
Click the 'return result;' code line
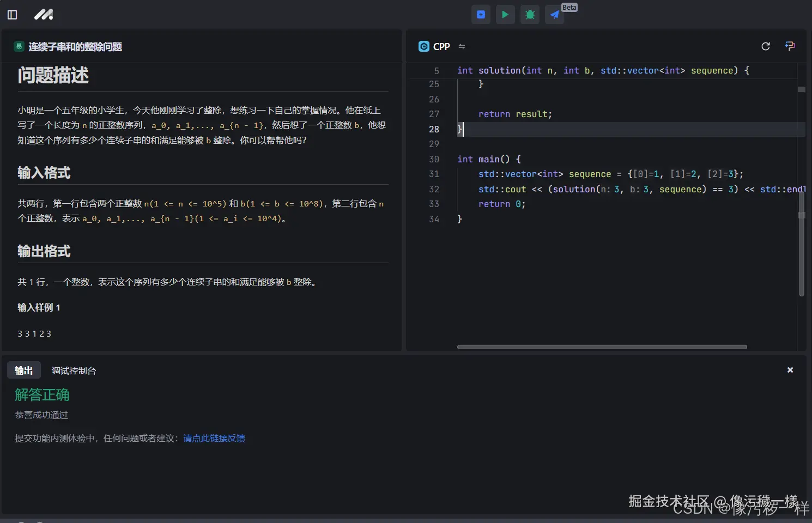pos(515,114)
